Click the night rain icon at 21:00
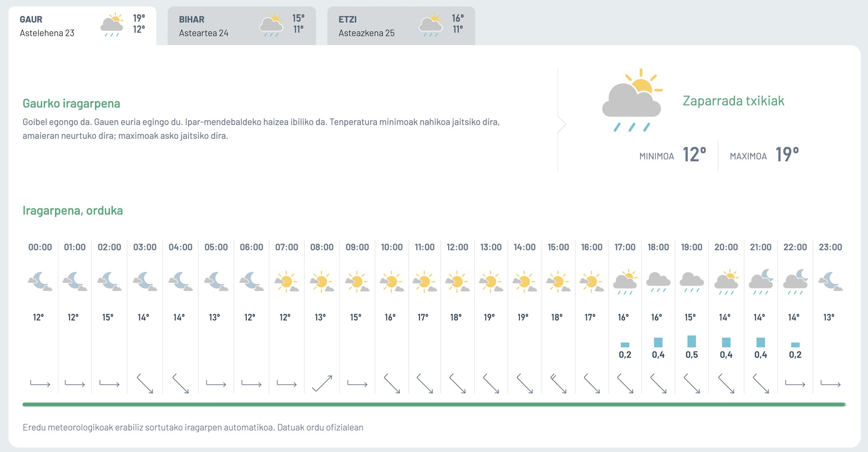The width and height of the screenshot is (868, 452). click(761, 282)
